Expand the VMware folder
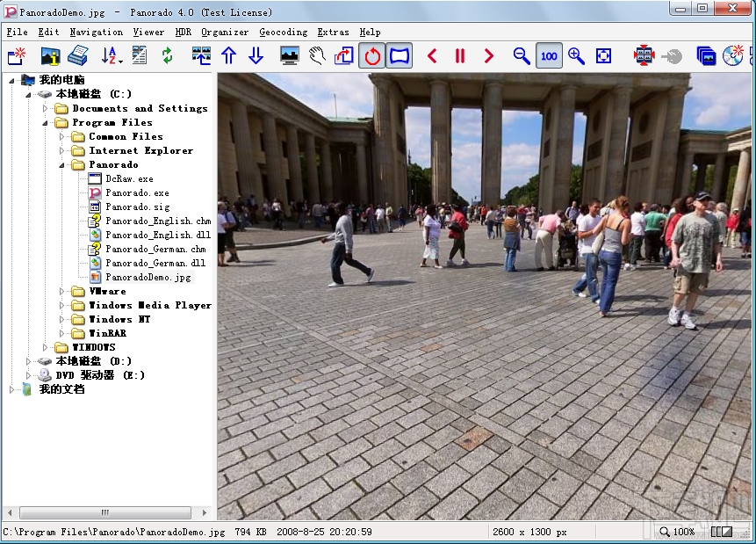The height and width of the screenshot is (544, 756). pyautogui.click(x=61, y=291)
